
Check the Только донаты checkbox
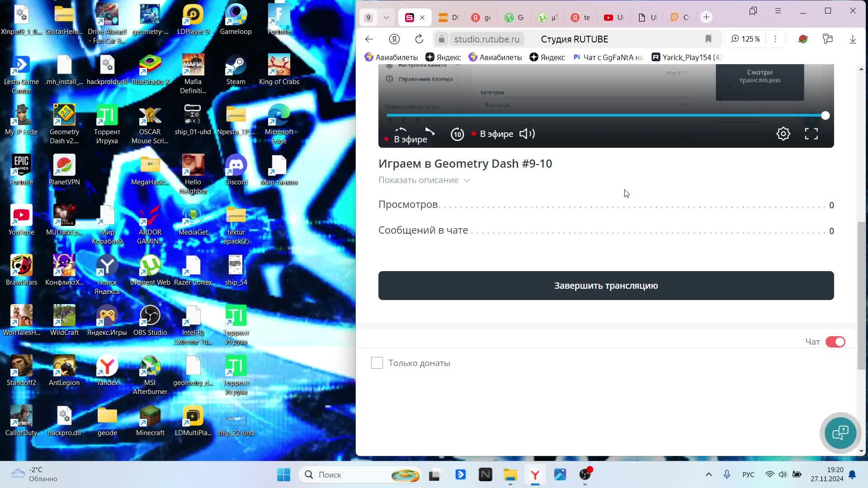377,363
